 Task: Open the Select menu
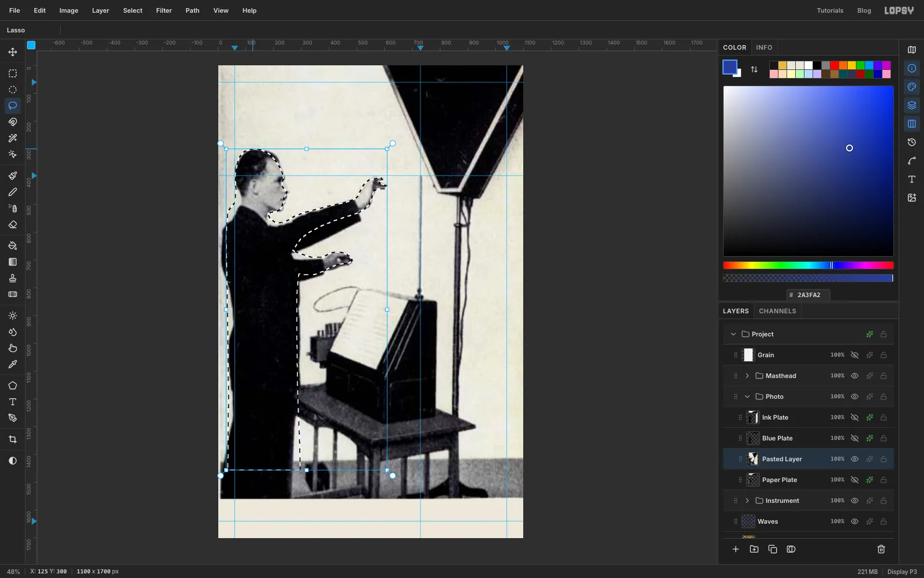coord(133,10)
